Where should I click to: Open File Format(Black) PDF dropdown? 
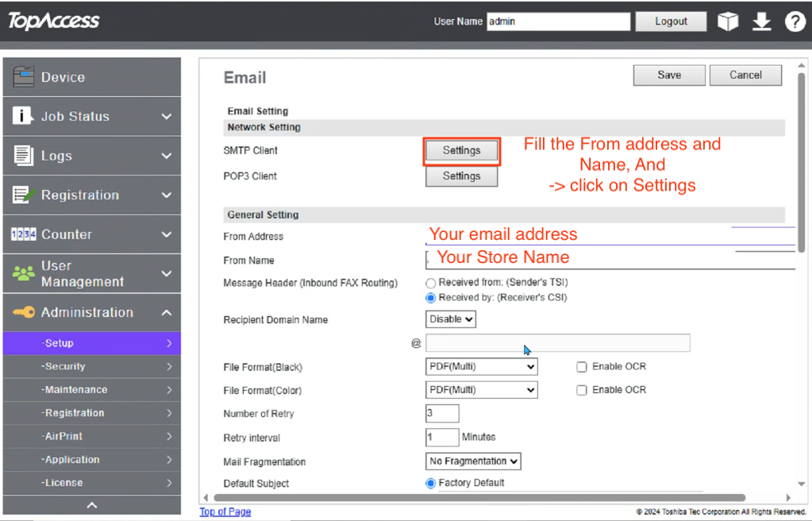click(x=481, y=367)
